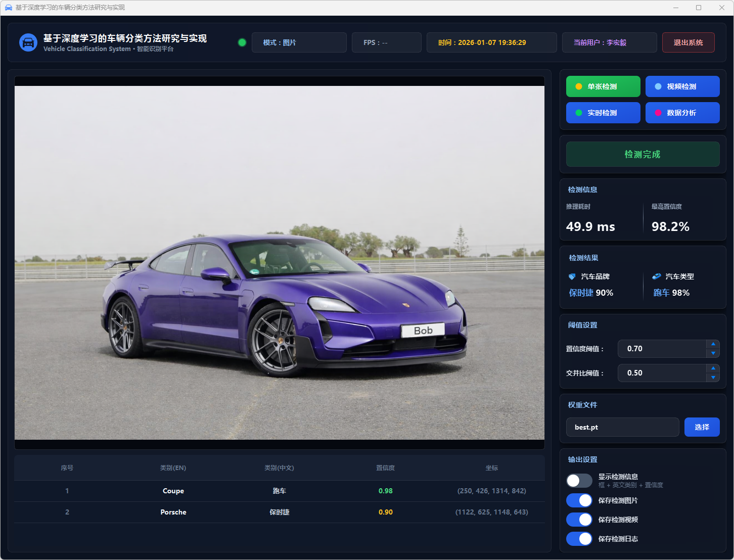This screenshot has width=734, height=560.
Task: Open video detection mode 视频检测
Action: [x=682, y=86]
